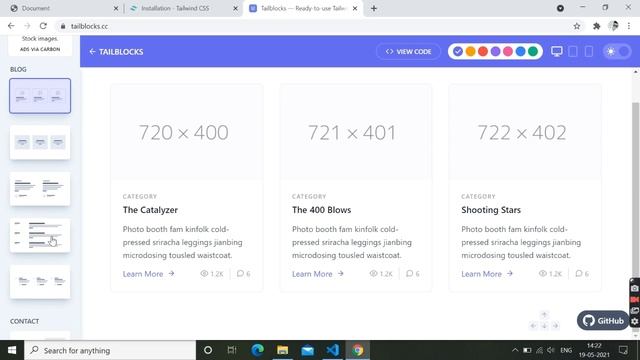Screen dimensions: 640x360
Task: Open the GitHub button
Action: [x=603, y=321]
